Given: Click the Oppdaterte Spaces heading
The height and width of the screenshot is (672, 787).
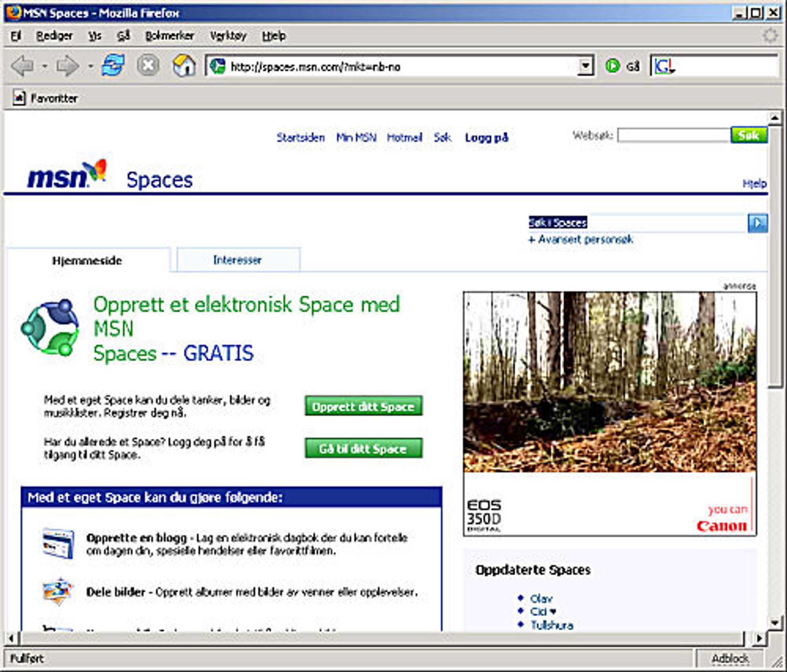Looking at the screenshot, I should pos(533,570).
